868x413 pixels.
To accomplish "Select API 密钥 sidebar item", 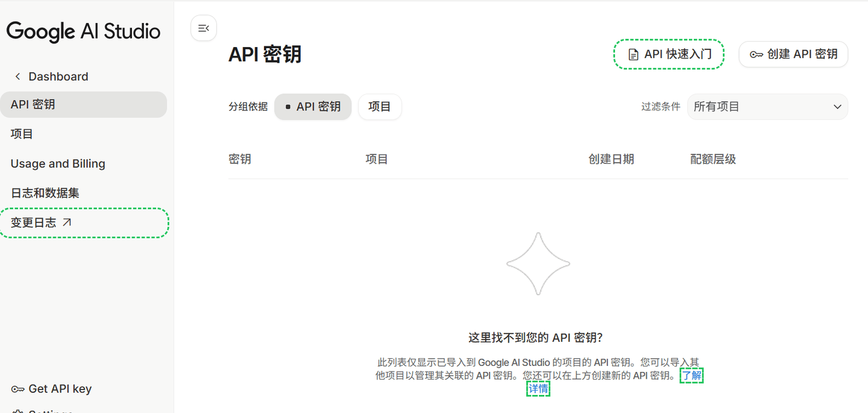I will pos(33,104).
